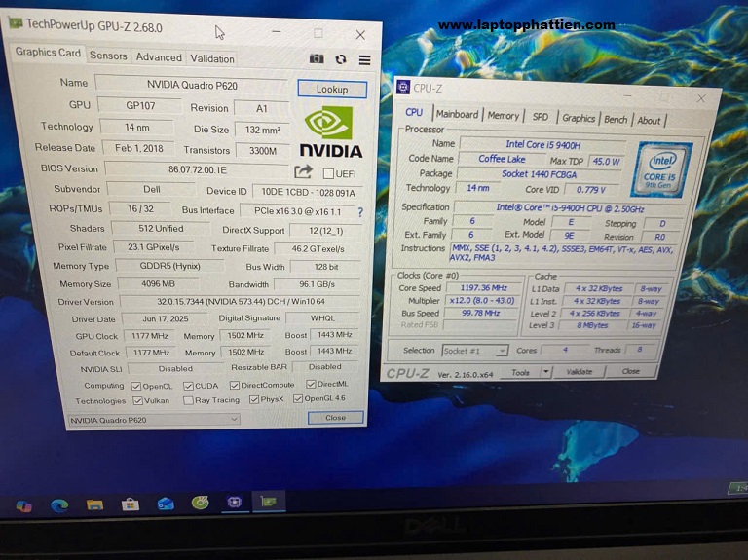
Task: Open the Tools dropdown arrow in CPU-Z
Action: click(546, 372)
